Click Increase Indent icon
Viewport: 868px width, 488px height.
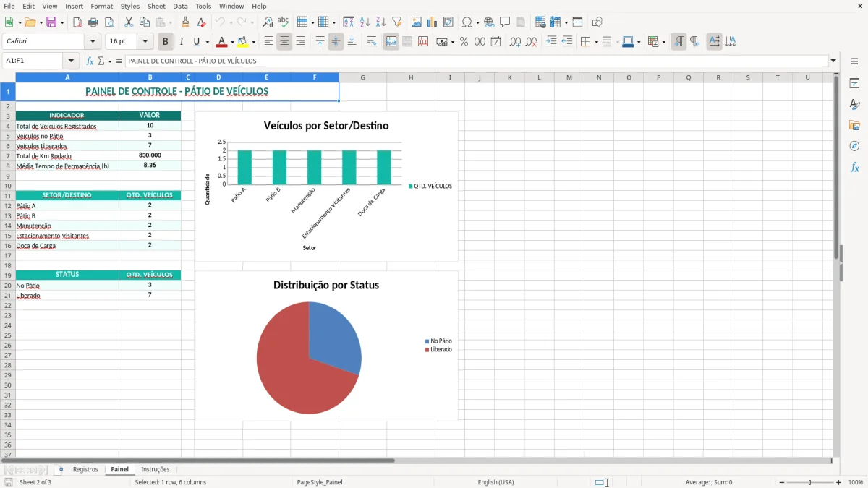tap(551, 42)
